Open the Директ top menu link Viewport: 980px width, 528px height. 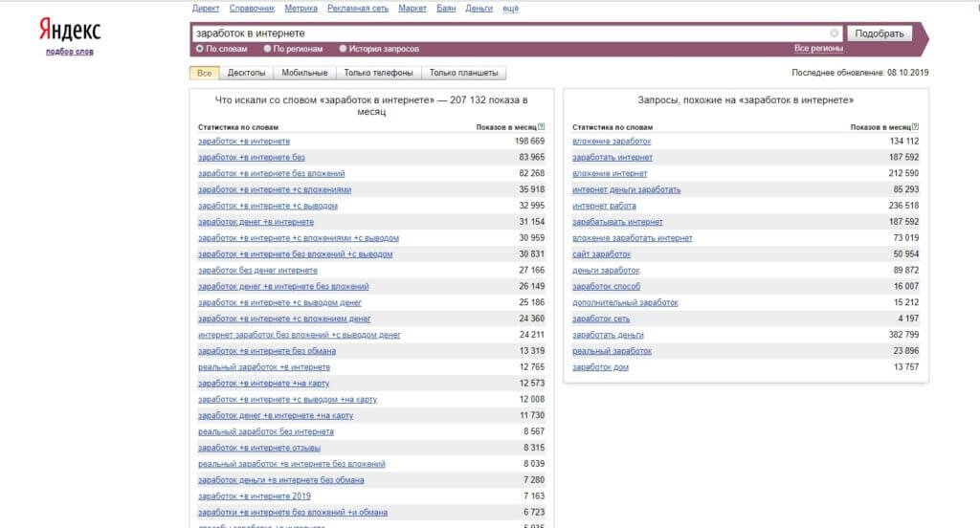click(206, 8)
